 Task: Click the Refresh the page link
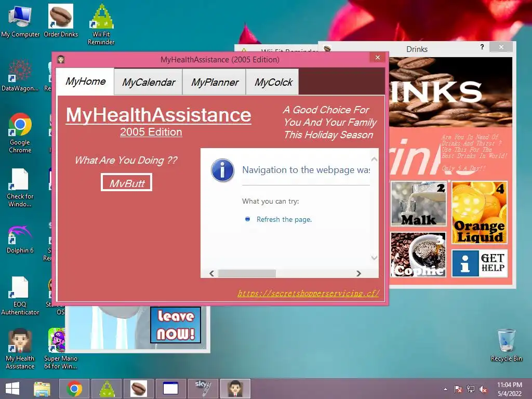coord(284,220)
